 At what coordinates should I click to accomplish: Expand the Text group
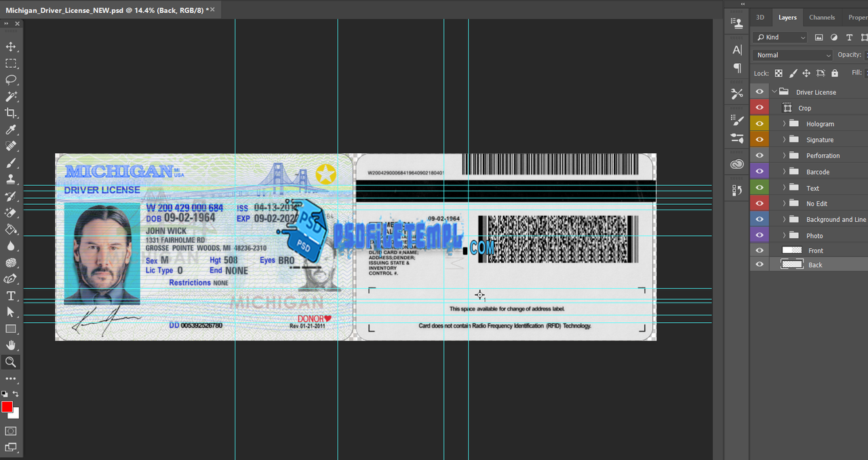(x=784, y=187)
